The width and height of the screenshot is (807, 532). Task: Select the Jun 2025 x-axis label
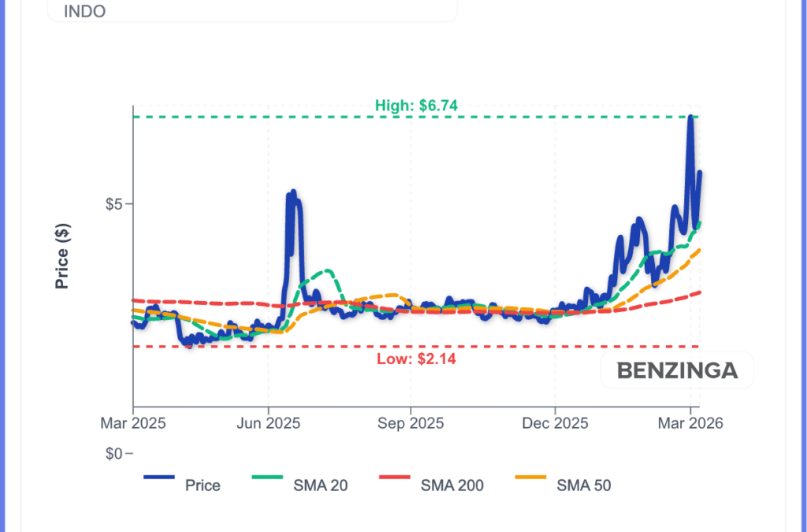[269, 423]
